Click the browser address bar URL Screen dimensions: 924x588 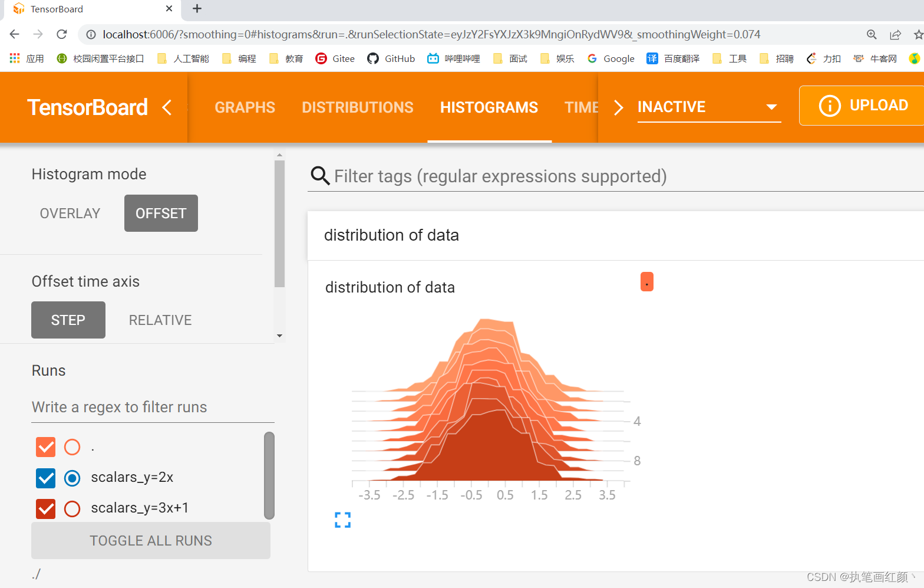coord(431,34)
